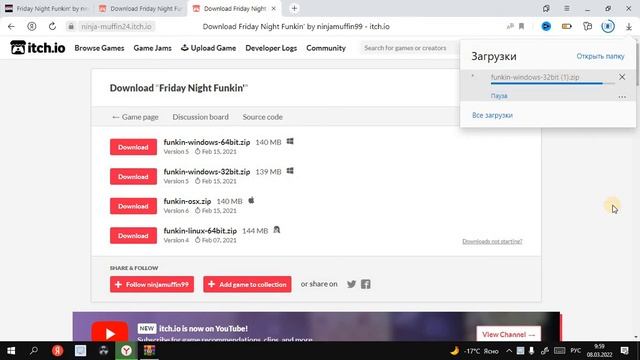This screenshot has width=640, height=360.
Task: Open Все загрузки in the downloads panel
Action: (492, 115)
